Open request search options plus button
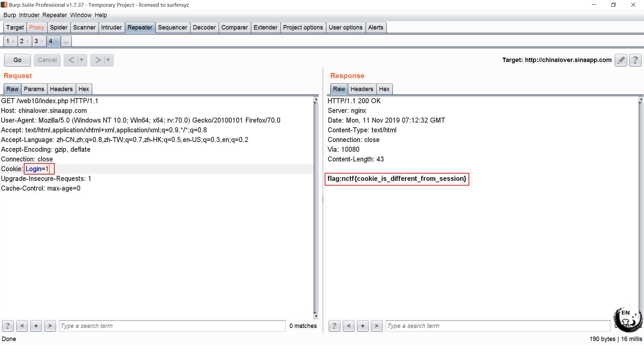644x345 pixels. (36, 326)
